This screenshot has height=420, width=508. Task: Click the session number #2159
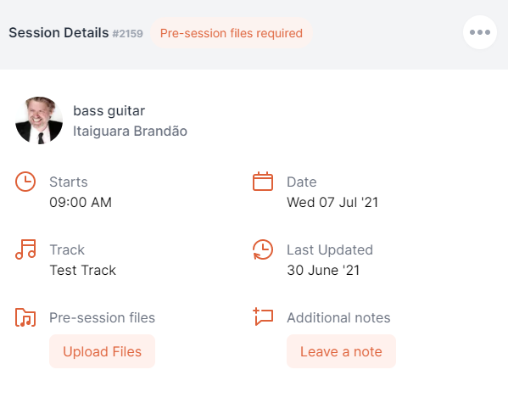click(128, 34)
